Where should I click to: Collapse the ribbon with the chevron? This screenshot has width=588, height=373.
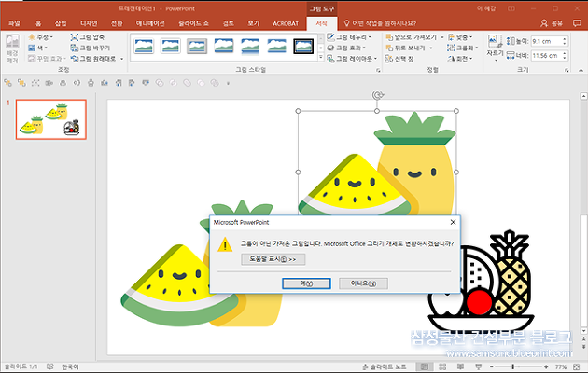coord(581,70)
